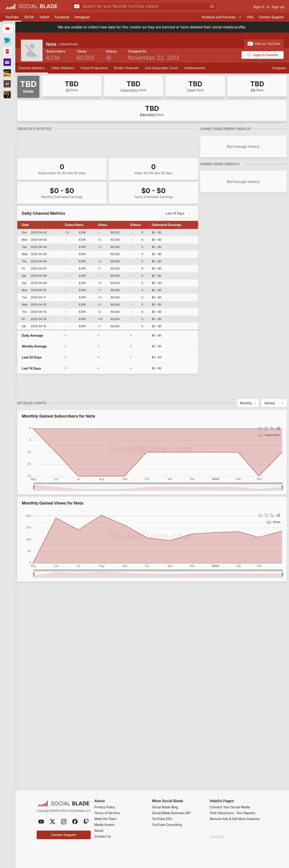Toggle the Views legend series
The height and width of the screenshot is (868, 289).
pos(273,522)
